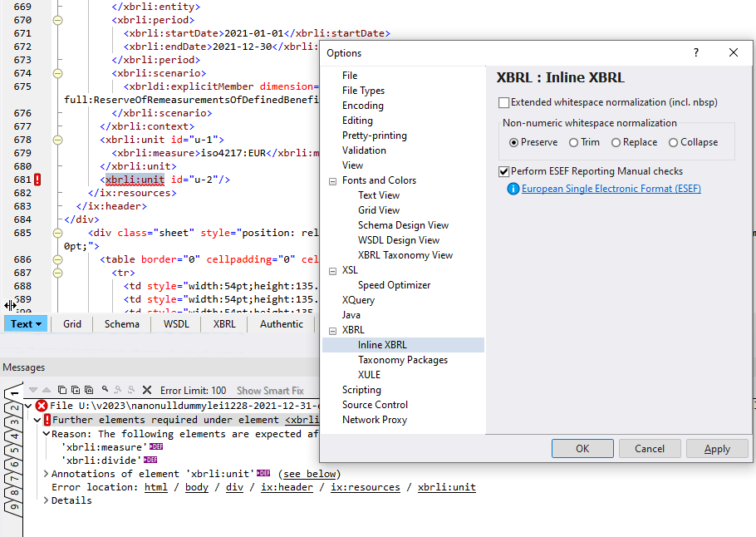Click the red error marker on line 681

click(37, 180)
